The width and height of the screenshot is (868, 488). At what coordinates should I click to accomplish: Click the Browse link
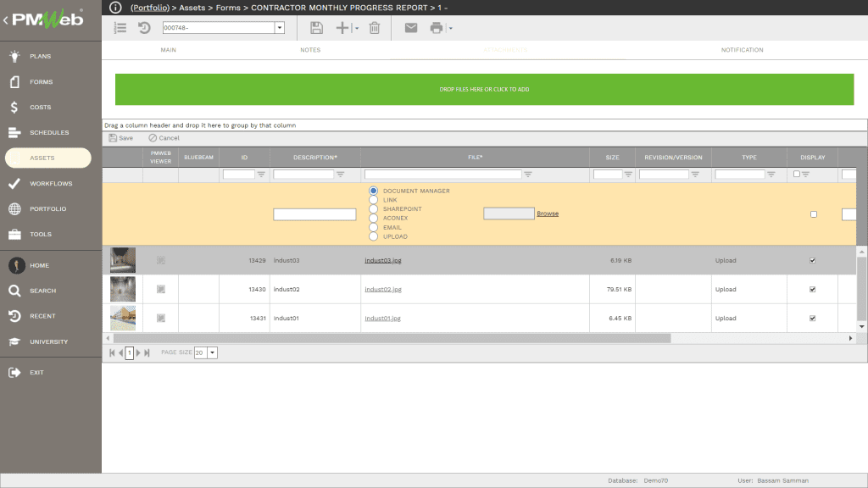[548, 213]
